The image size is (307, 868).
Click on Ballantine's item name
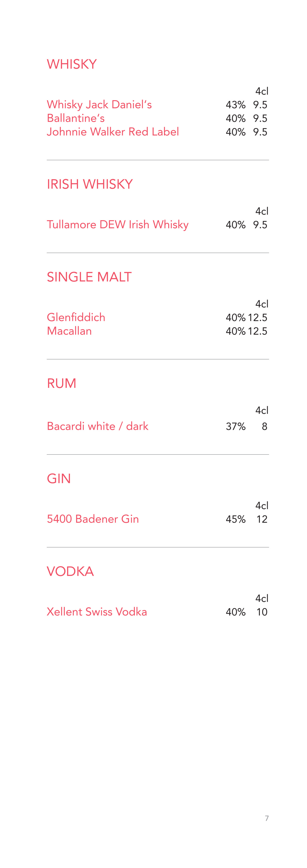(75, 118)
